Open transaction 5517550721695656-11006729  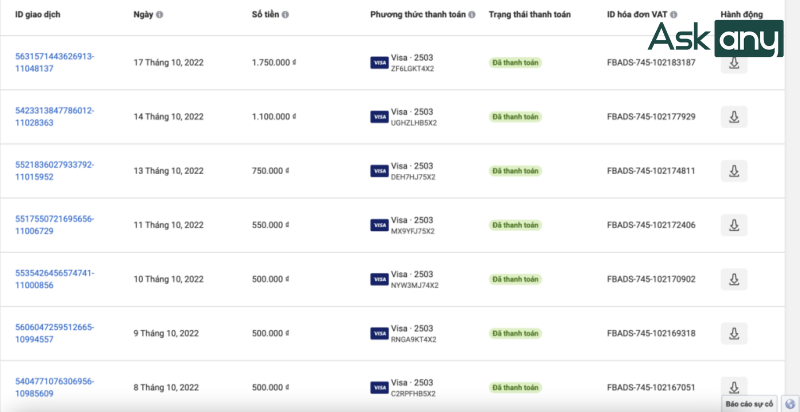click(x=54, y=224)
